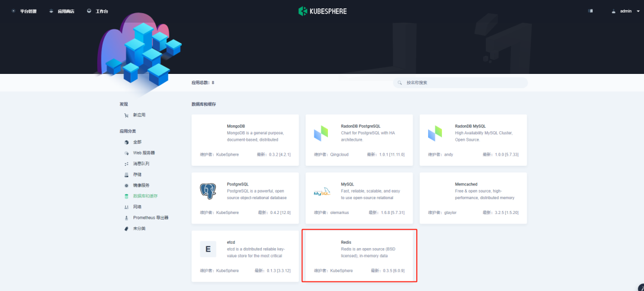The image size is (644, 291).
Task: Open the Memcached app title
Action: [x=466, y=184]
